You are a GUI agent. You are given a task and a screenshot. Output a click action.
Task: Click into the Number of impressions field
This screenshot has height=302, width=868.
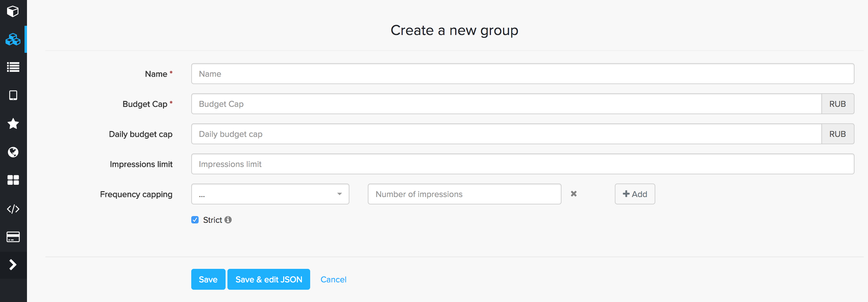pos(464,194)
